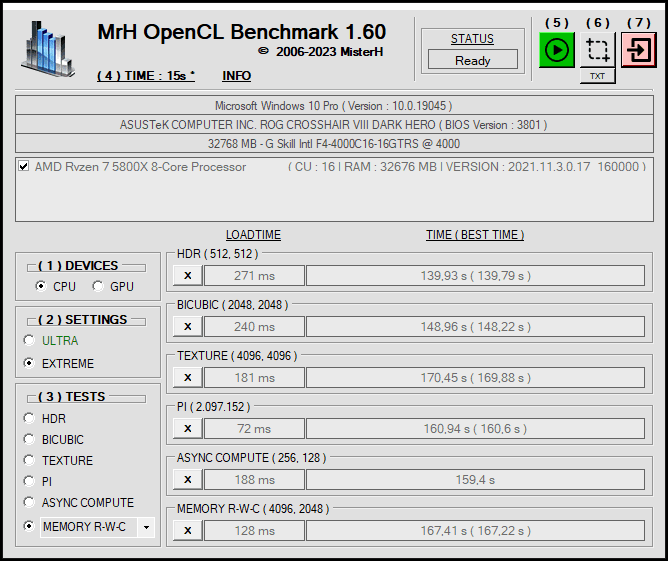668x561 pixels.
Task: Click the 32768 MB G Skill memory row
Action: pyautogui.click(x=334, y=143)
